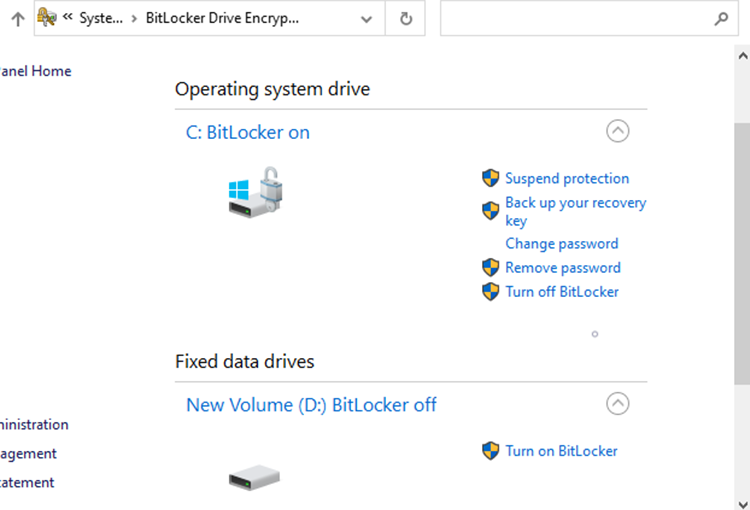Click shield icon beside Back up recovery key

(x=490, y=210)
